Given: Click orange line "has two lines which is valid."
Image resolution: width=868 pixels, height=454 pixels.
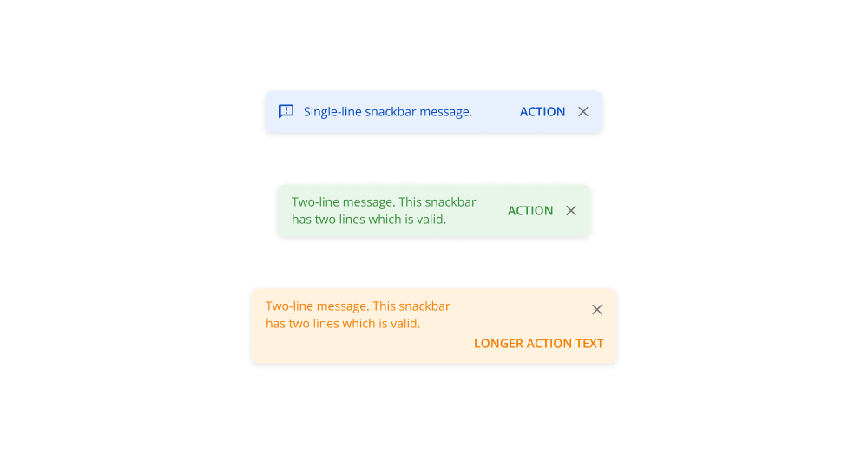Looking at the screenshot, I should 343,324.
